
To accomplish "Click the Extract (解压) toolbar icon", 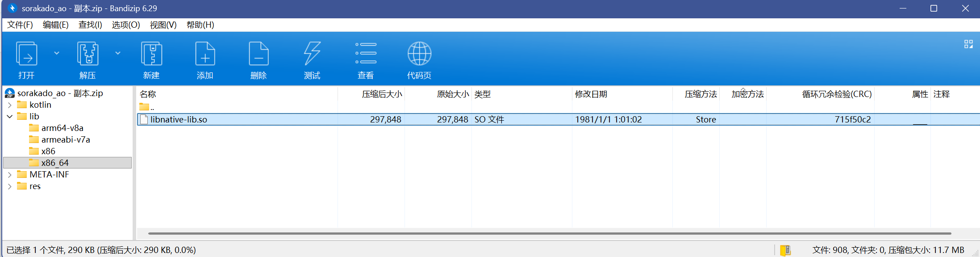I will click(x=88, y=55).
